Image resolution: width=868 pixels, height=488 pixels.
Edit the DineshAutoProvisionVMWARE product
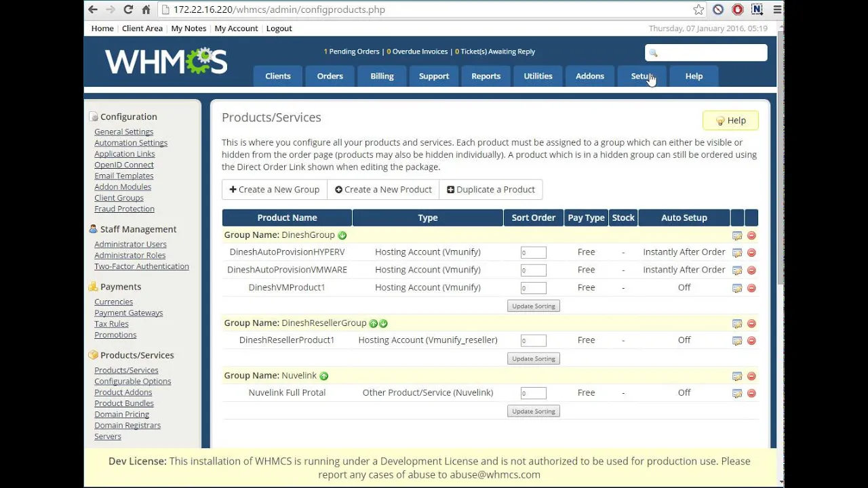(737, 270)
